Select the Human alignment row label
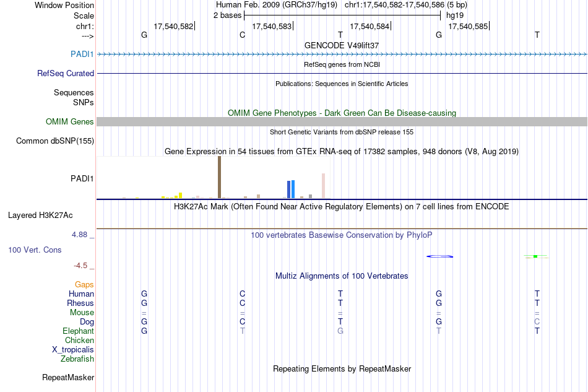The image size is (588, 392). (81, 294)
